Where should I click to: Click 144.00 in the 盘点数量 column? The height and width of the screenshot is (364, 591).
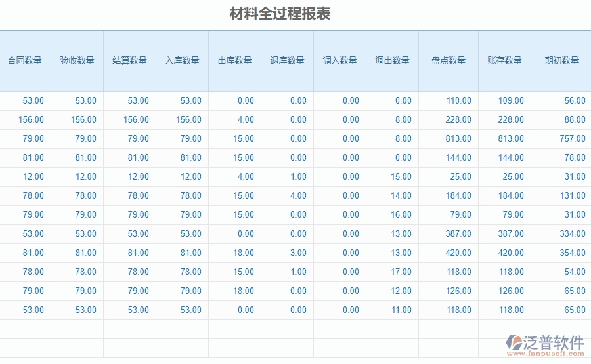tap(459, 157)
